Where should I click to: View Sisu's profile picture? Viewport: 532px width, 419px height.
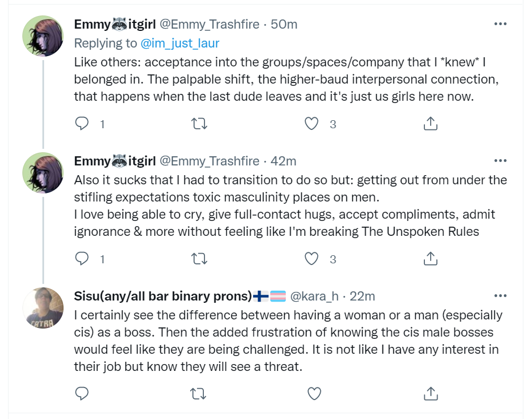pyautogui.click(x=43, y=308)
